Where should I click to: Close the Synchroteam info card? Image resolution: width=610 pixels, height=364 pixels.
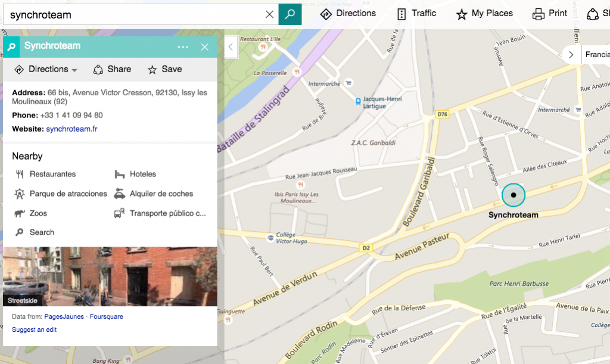pos(205,47)
